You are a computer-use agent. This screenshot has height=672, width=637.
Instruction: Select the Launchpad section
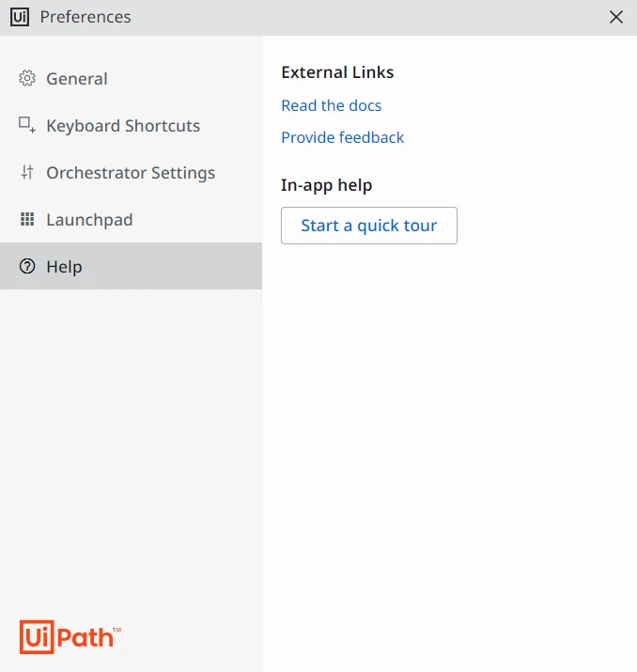pos(132,219)
